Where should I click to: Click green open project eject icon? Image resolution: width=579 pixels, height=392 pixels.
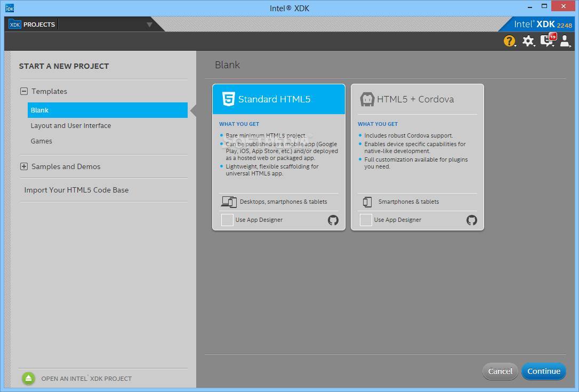click(28, 378)
